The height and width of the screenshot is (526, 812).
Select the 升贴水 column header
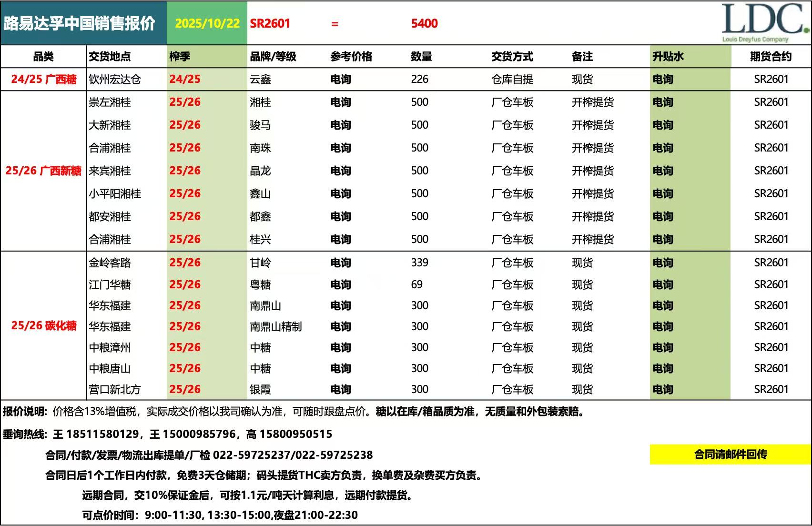click(668, 57)
